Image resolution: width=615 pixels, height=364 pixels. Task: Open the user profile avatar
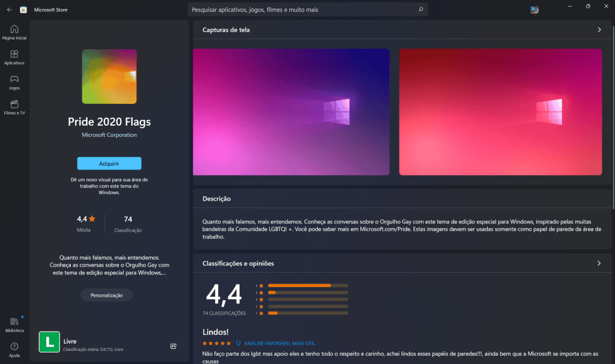534,10
